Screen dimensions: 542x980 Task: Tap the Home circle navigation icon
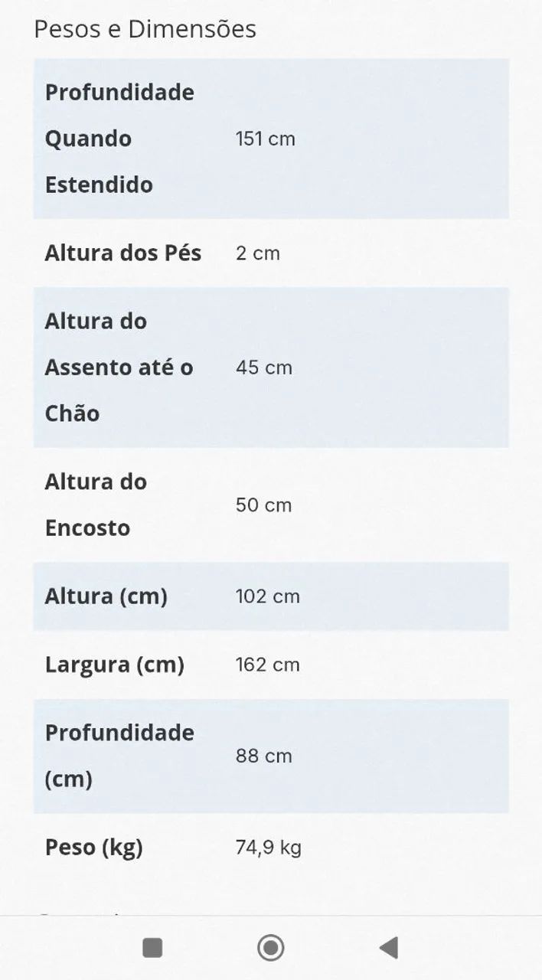[271, 947]
